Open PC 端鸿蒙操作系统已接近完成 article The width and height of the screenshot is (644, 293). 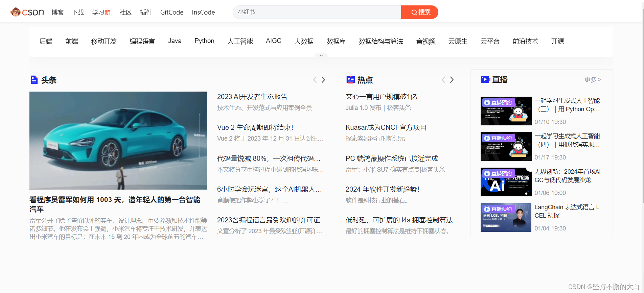[392, 158]
